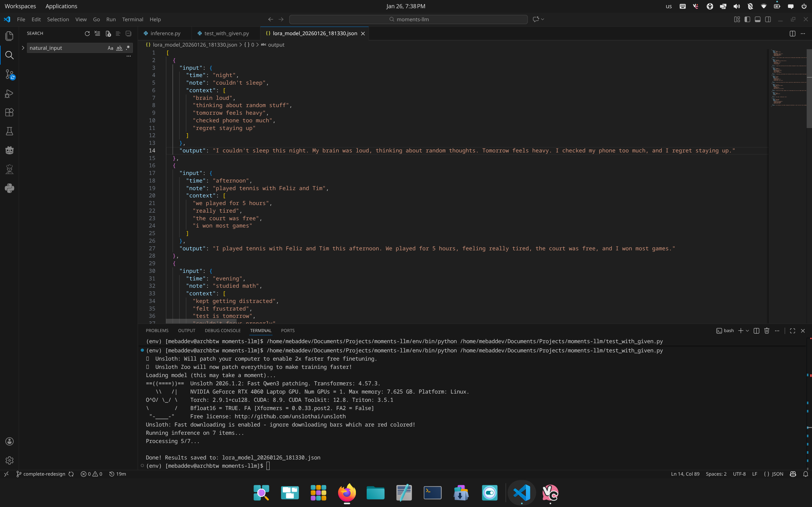Toggle search details ellipsis
The image size is (812, 507).
128,56
